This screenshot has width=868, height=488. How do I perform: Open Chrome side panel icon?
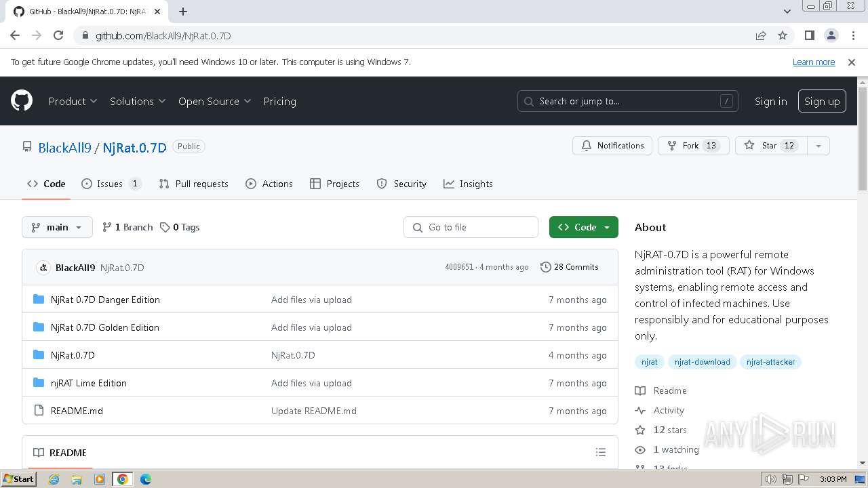809,35
